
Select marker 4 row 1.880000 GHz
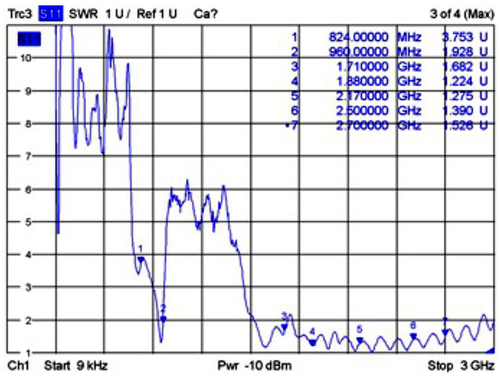[x=390, y=81]
